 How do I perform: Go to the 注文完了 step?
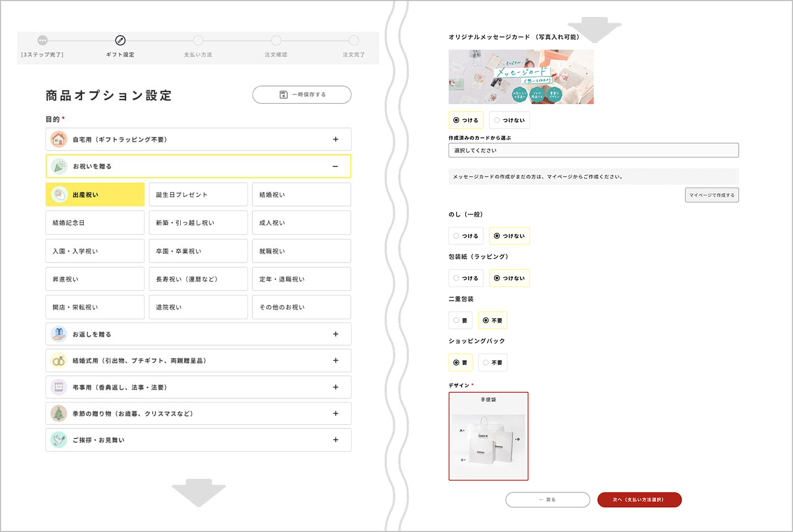(354, 40)
